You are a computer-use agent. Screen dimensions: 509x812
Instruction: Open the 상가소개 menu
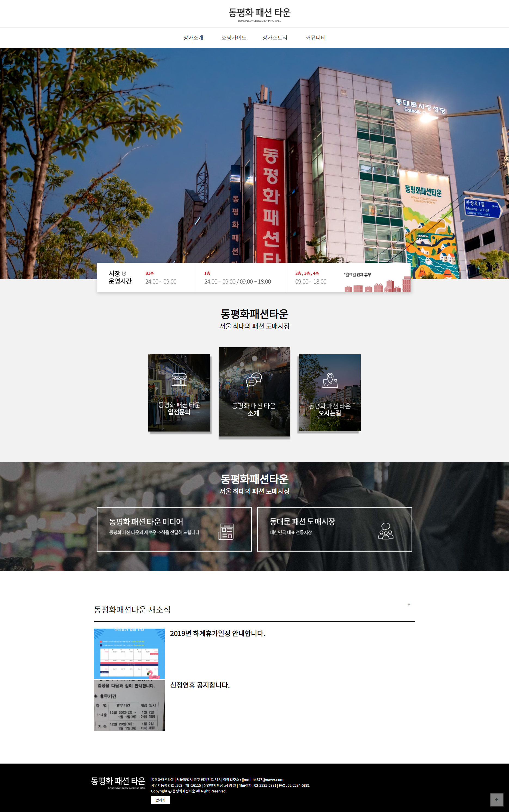pos(193,38)
